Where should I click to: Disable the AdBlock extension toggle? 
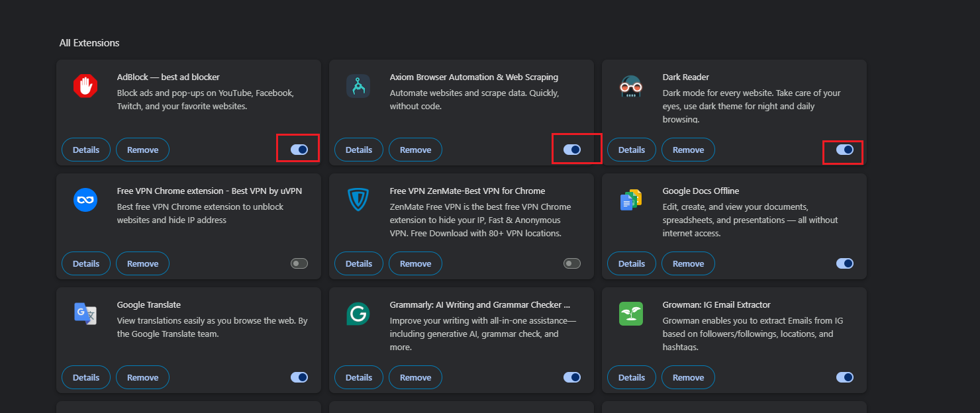[x=299, y=150]
